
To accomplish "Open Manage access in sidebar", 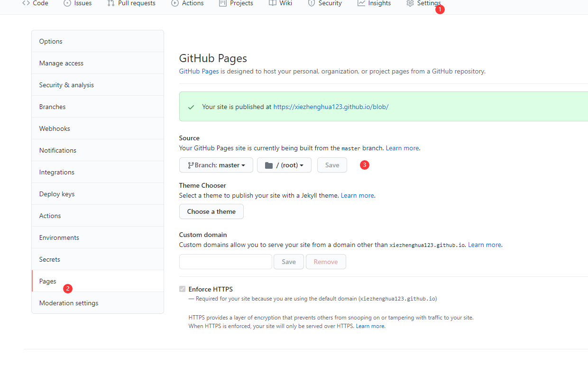I will coord(61,63).
